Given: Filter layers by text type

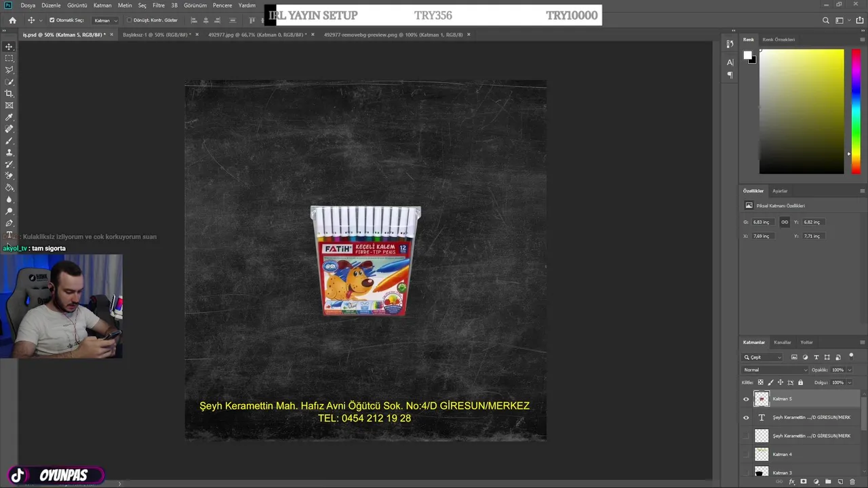Looking at the screenshot, I should click(x=816, y=357).
